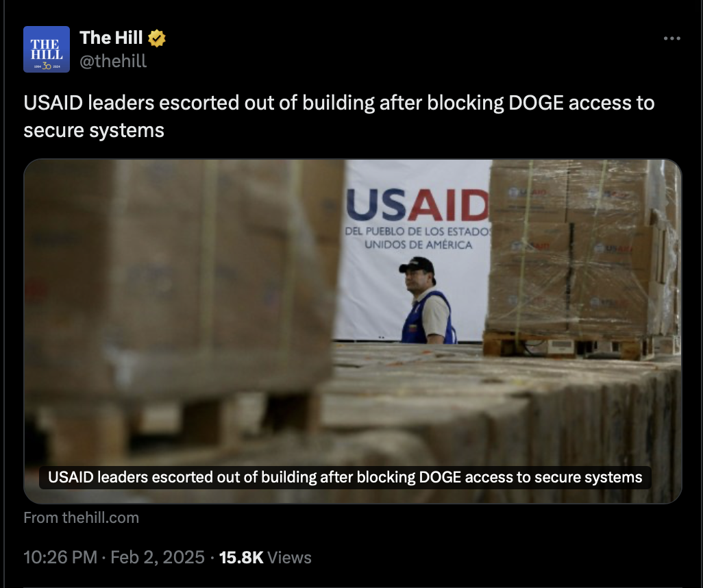Open The Hill display name profile link

111,38
